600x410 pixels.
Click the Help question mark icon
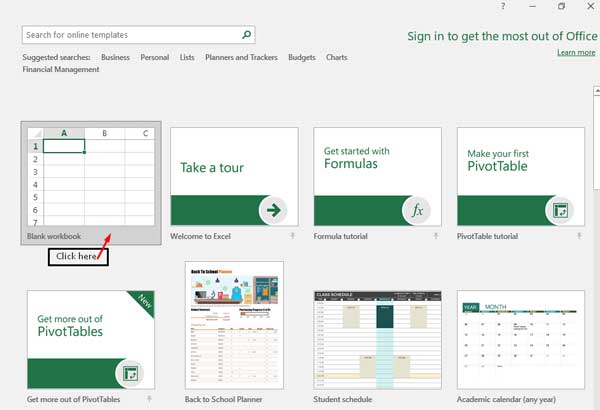pyautogui.click(x=503, y=6)
